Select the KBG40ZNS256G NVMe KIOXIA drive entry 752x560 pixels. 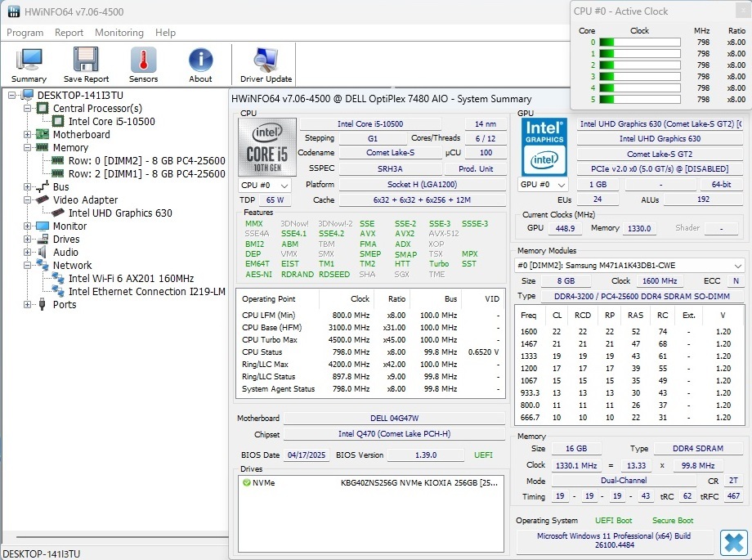click(371, 482)
